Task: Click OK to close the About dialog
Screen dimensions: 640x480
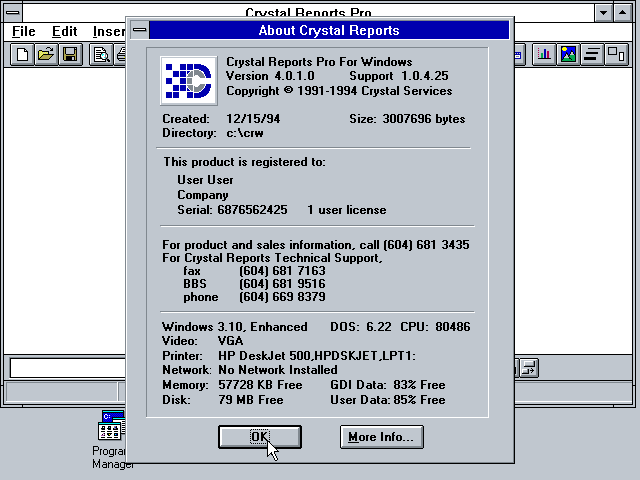Action: (x=260, y=437)
